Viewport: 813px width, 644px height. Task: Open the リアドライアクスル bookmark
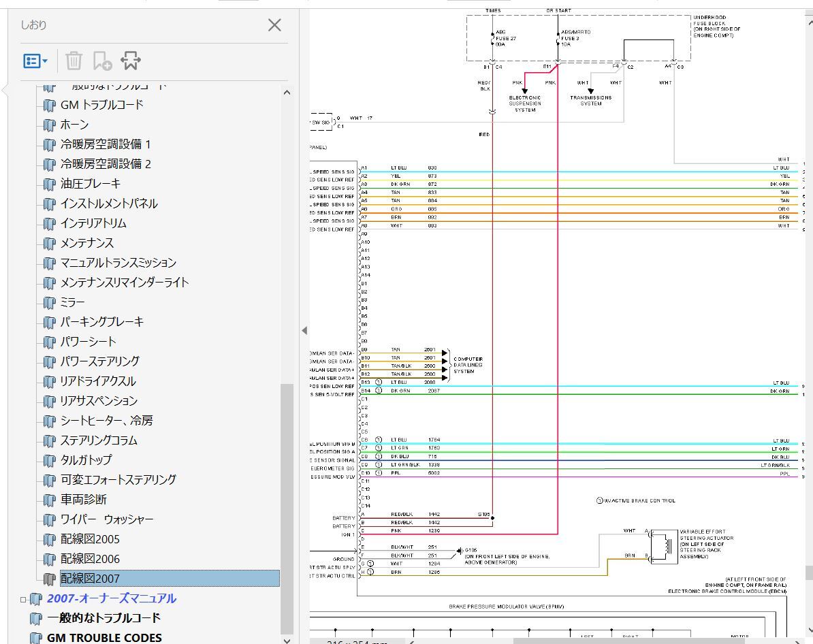[98, 381]
